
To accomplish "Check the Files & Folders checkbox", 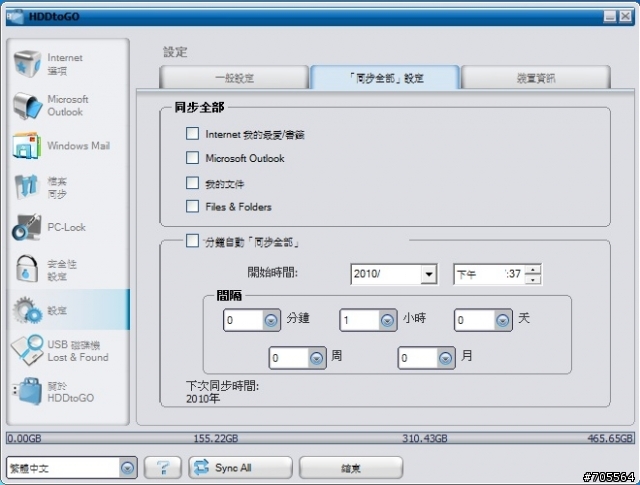I will coord(192,206).
